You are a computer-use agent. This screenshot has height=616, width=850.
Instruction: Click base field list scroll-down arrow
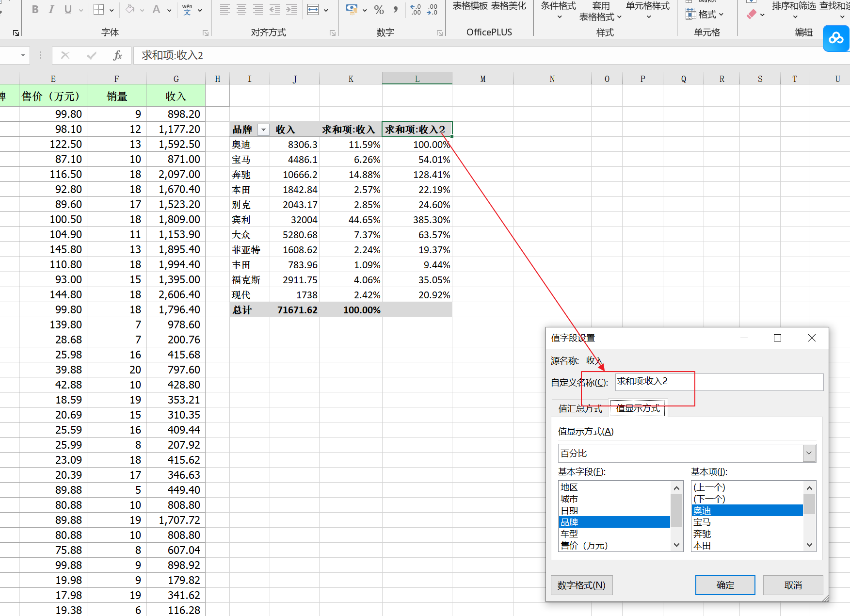pos(677,545)
